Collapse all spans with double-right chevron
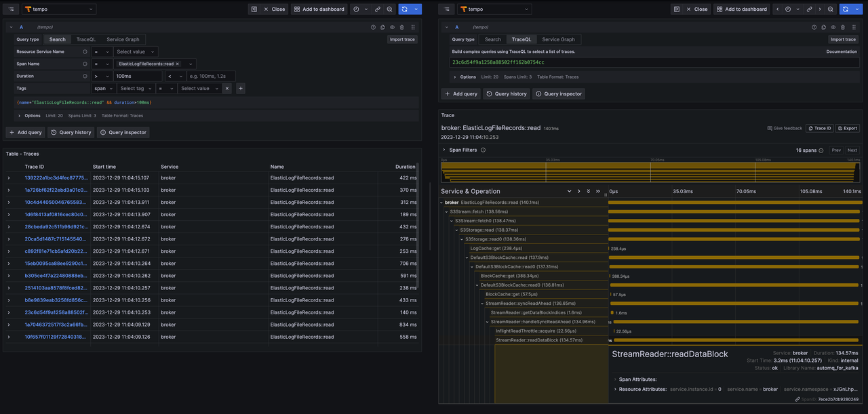868x414 pixels. (597, 192)
